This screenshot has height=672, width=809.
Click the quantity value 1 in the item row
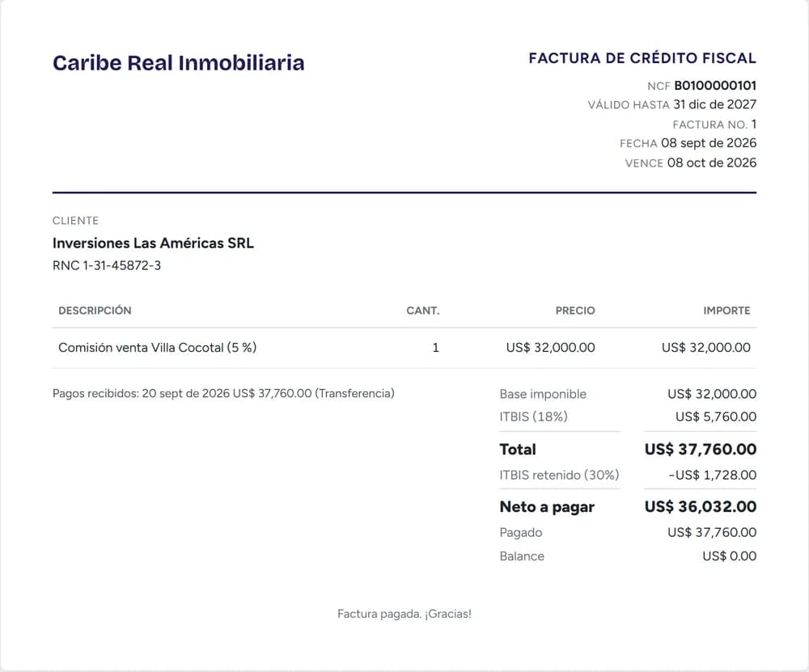[435, 348]
